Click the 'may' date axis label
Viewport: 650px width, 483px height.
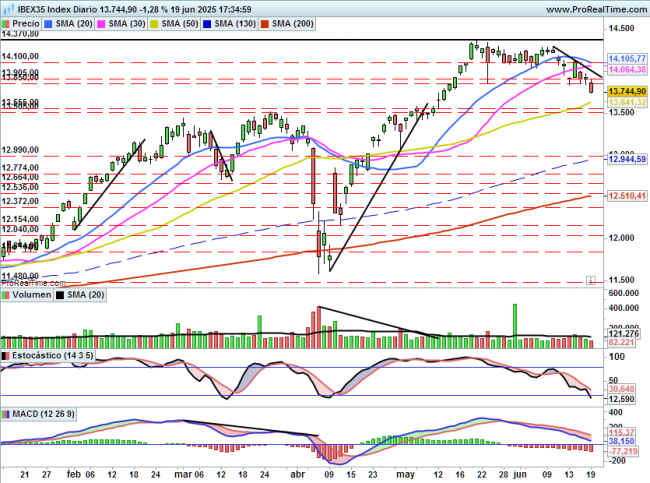[405, 474]
